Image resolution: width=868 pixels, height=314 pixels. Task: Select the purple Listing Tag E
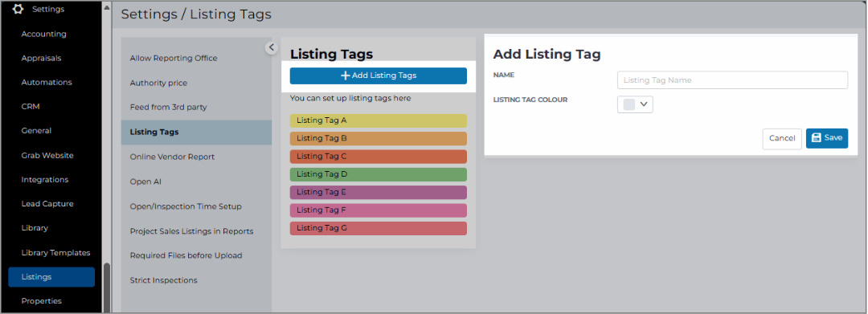click(378, 193)
